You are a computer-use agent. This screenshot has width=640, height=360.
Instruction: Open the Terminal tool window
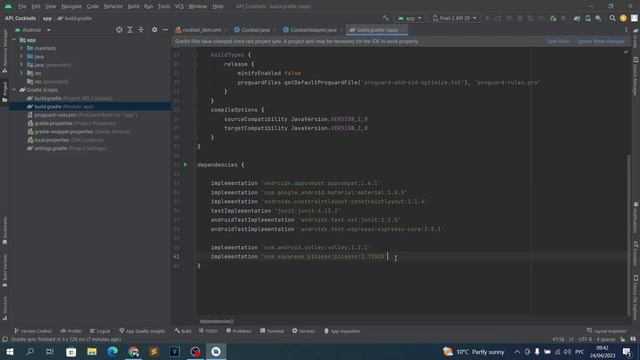point(272,331)
